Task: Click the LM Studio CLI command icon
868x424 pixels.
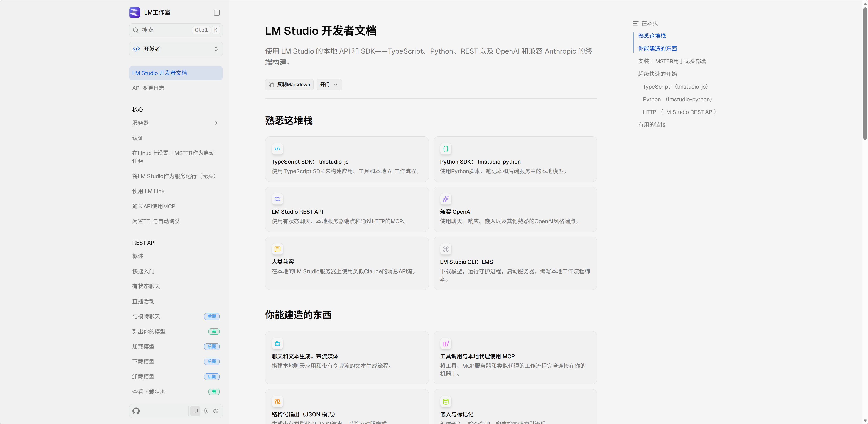Action: (x=445, y=249)
